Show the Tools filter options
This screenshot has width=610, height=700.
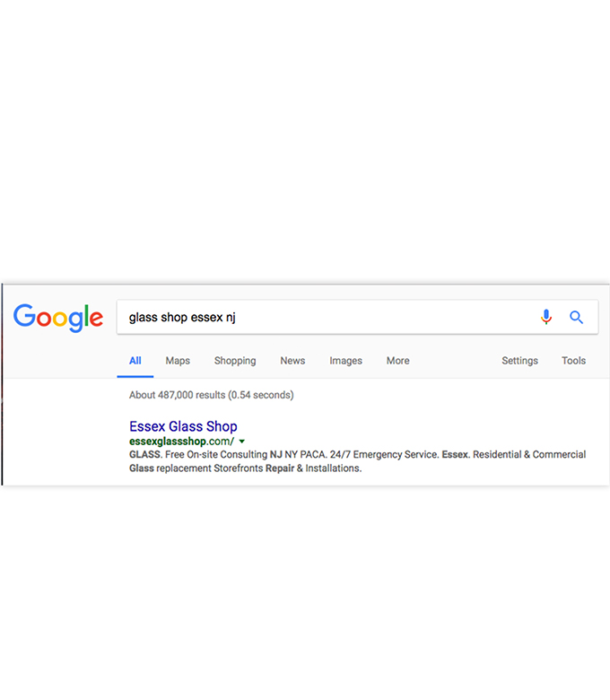[573, 360]
